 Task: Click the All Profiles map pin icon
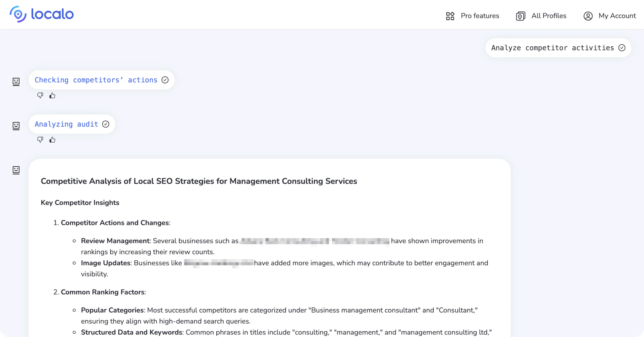point(521,16)
